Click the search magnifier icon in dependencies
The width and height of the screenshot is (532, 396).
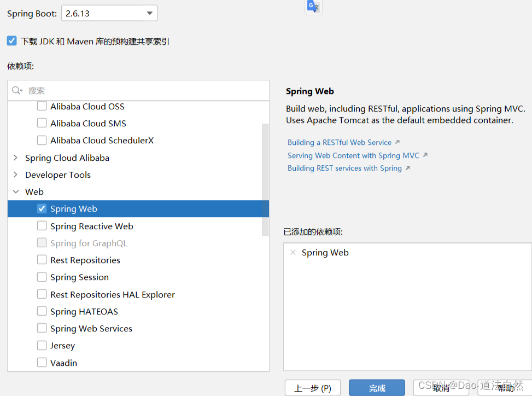click(x=16, y=90)
